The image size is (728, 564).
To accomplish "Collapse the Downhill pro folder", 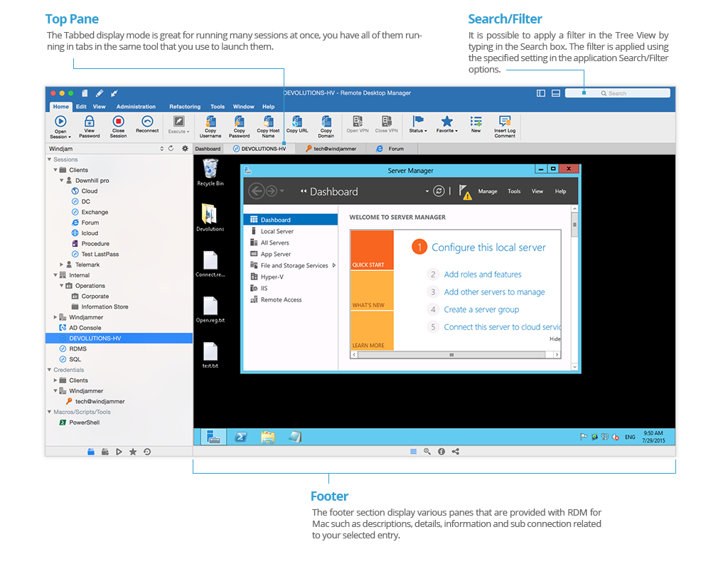I will tap(62, 180).
